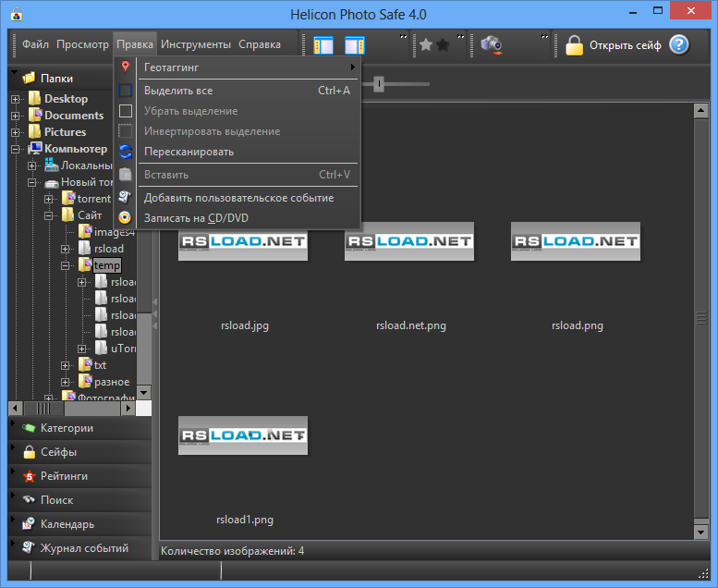Viewport: 718px width, 588px height.
Task: Expand the Pictures folder node
Action: click(15, 132)
